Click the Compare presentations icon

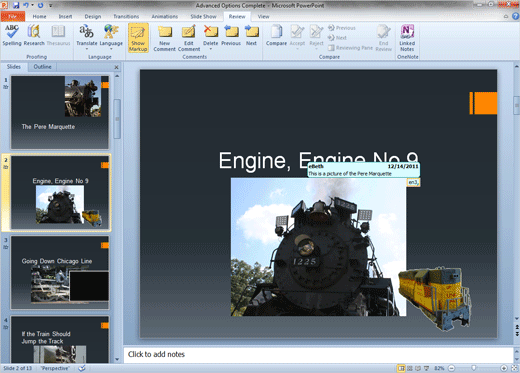pyautogui.click(x=276, y=35)
